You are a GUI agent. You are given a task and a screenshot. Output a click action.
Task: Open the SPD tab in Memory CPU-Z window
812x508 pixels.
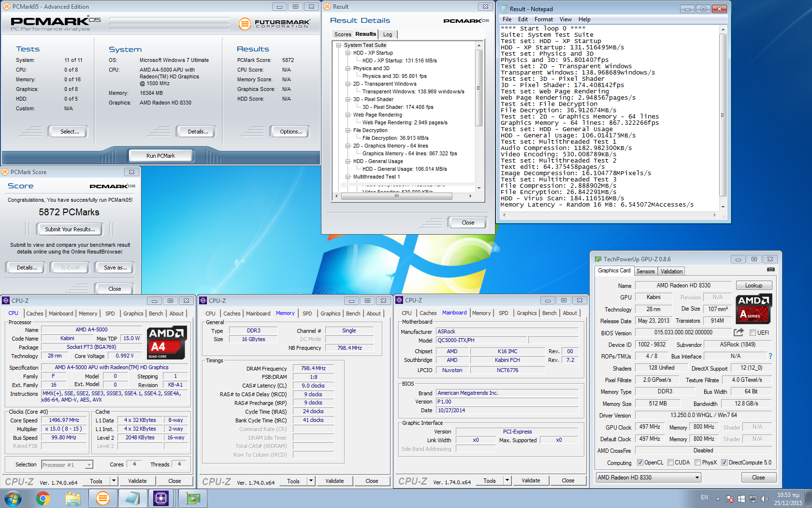[307, 314]
